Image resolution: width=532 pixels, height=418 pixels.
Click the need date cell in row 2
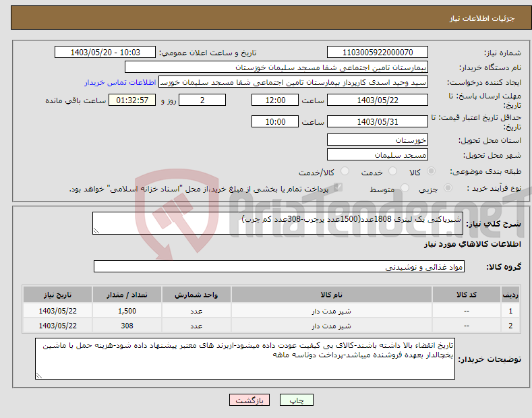coord(57,326)
